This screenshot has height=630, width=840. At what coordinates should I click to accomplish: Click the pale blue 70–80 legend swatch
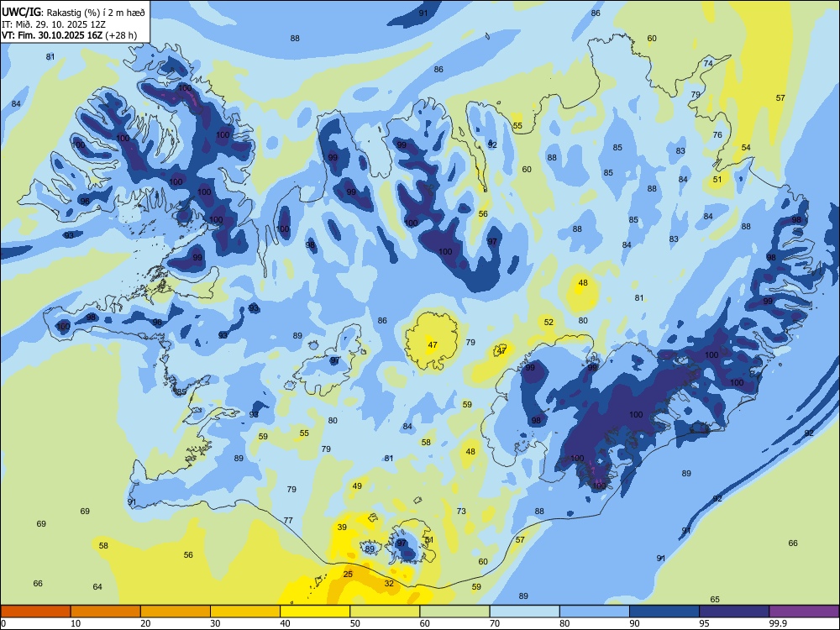[524, 612]
